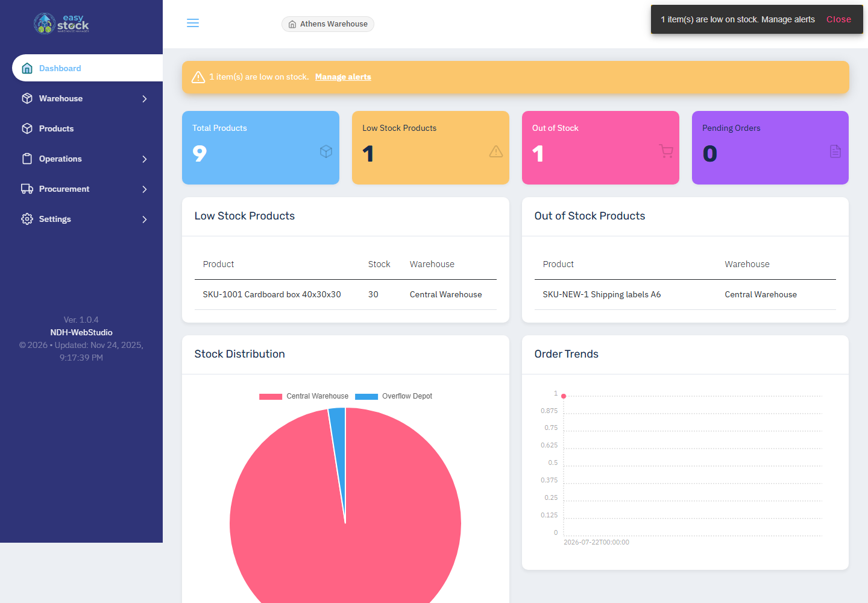Click the Order Trends panel title
868x603 pixels.
coord(566,354)
